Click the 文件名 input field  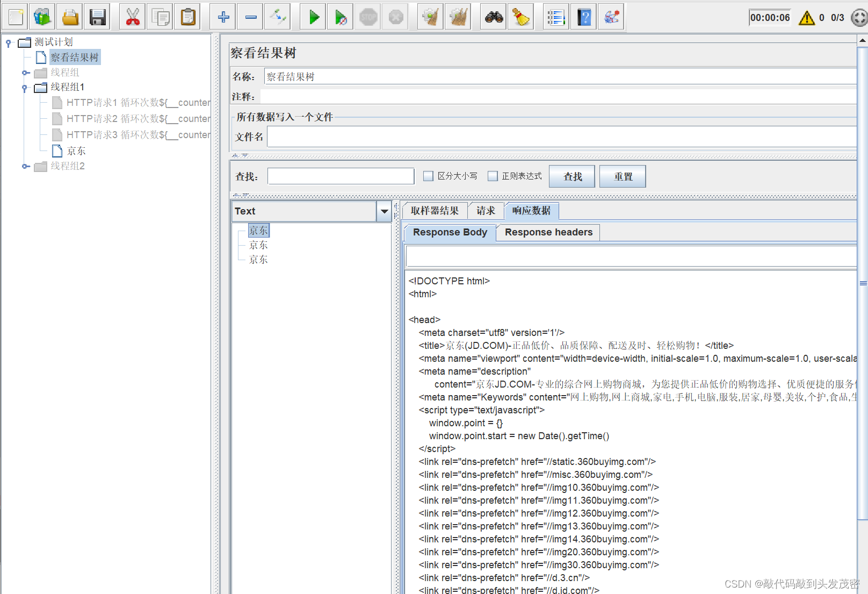click(x=562, y=137)
